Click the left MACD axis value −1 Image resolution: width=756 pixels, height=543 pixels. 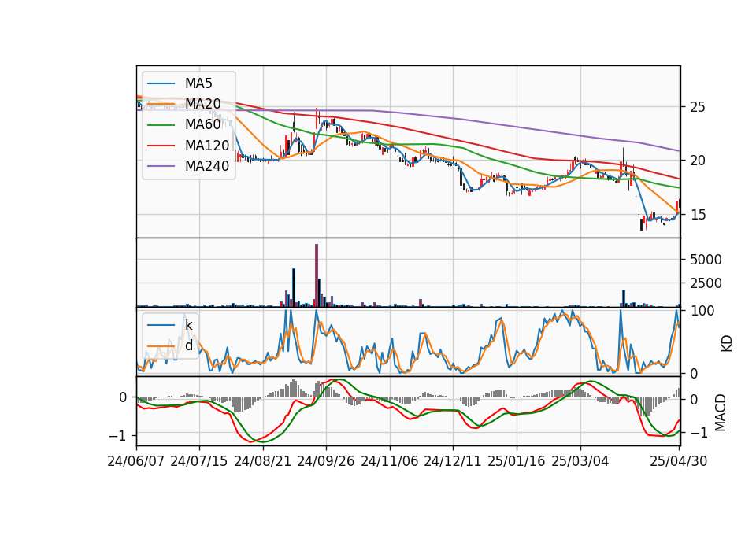pos(119,435)
